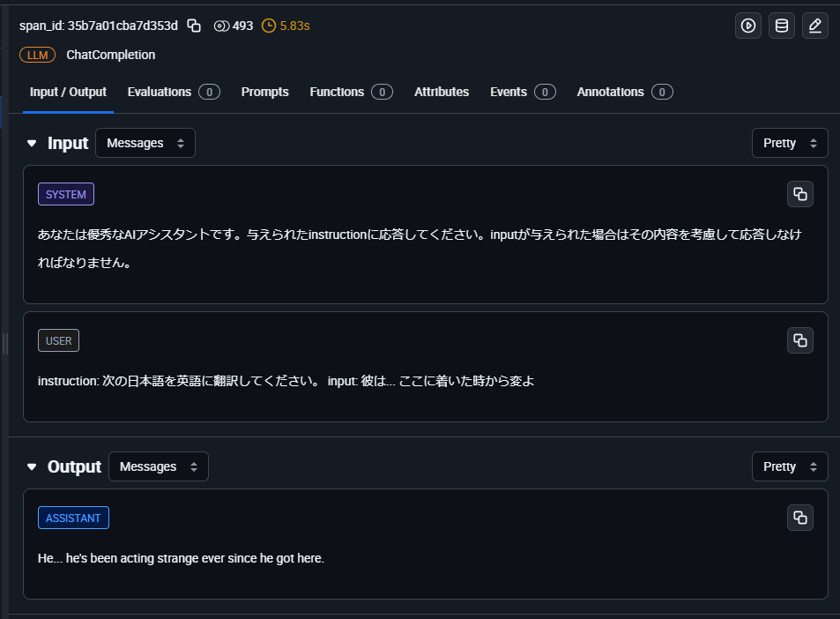Copy the ASSISTANT message content

pyautogui.click(x=799, y=518)
